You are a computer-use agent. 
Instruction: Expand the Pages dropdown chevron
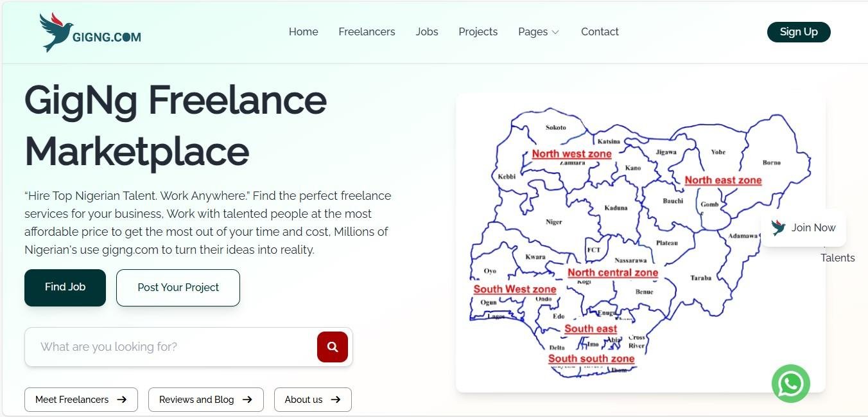coord(555,32)
